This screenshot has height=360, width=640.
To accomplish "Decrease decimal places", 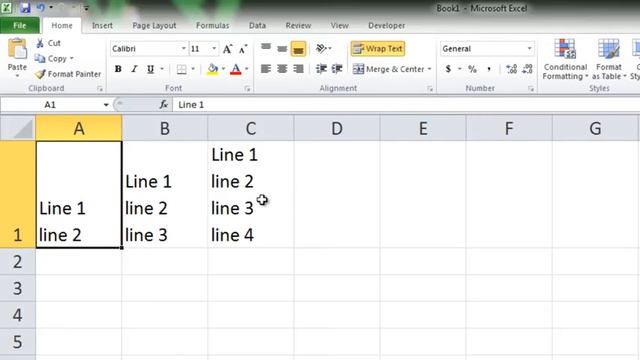I will click(527, 69).
